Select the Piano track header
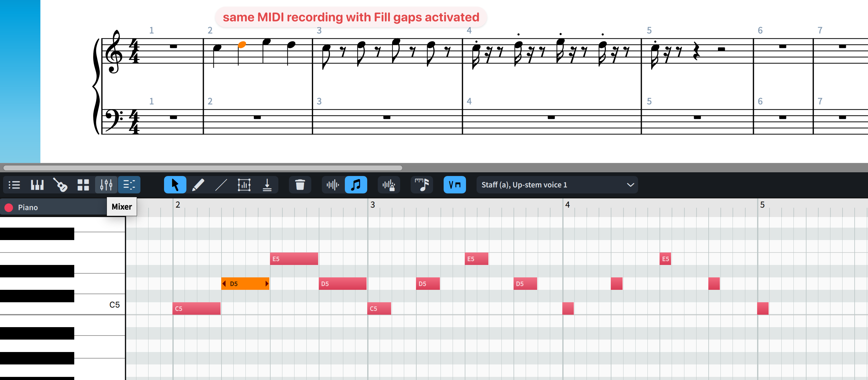Screen dimensions: 868x380 click(51, 207)
